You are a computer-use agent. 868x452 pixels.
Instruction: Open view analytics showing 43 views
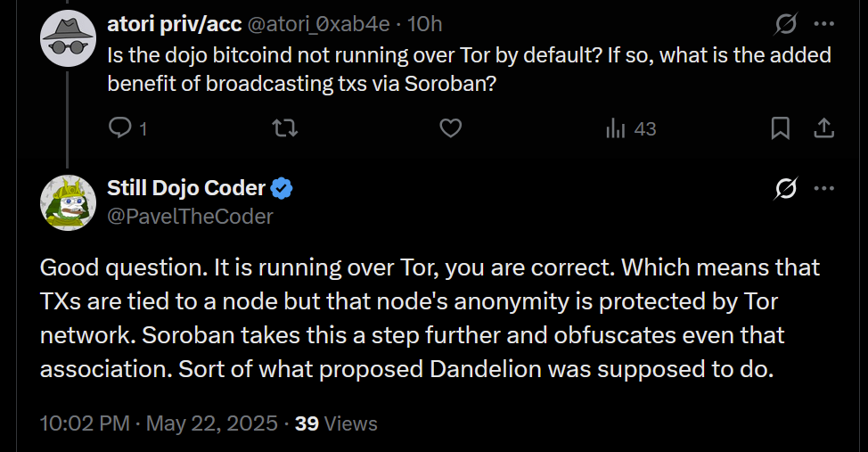tap(631, 129)
